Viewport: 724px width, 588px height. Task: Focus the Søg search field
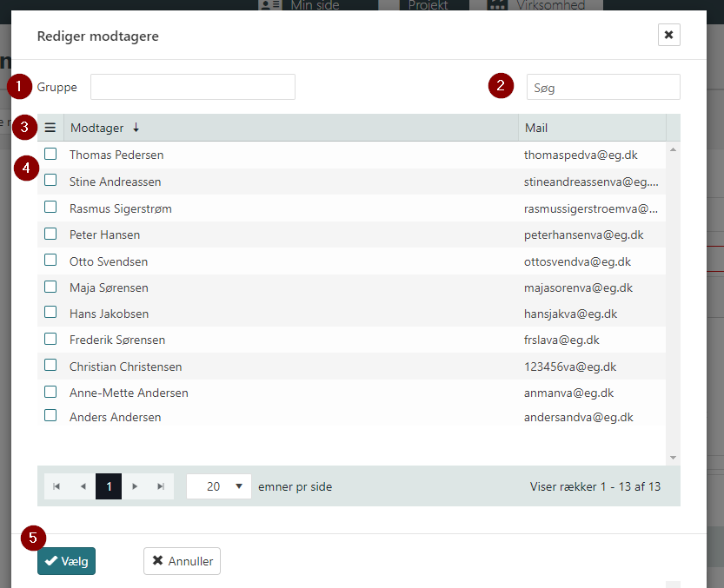coord(603,87)
